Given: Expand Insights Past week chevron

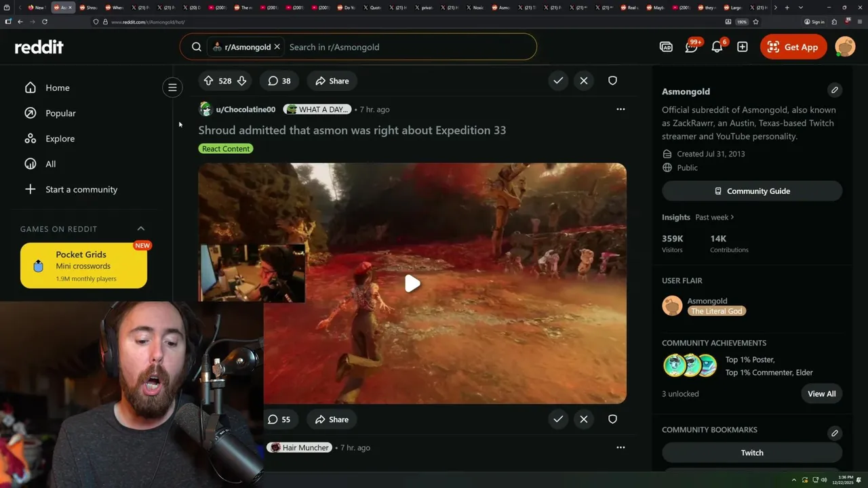Looking at the screenshot, I should [x=732, y=217].
